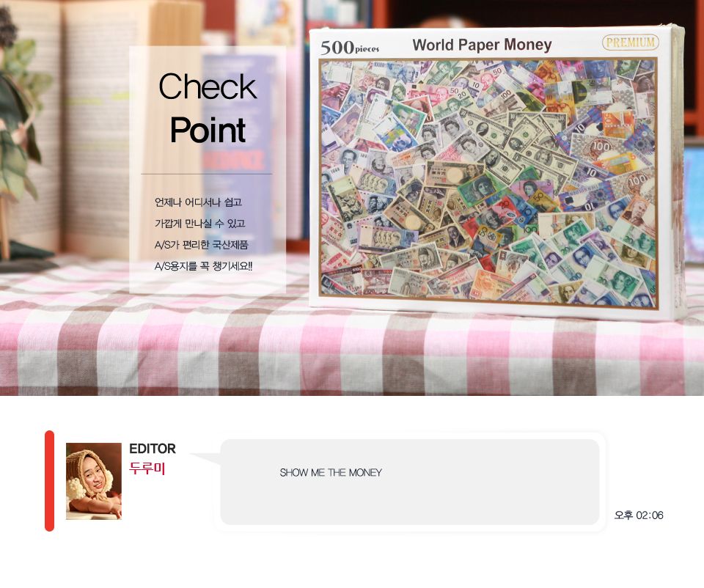704x588 pixels.
Task: Click the line 가깝게 만나실 수 있고
Action: (x=199, y=224)
